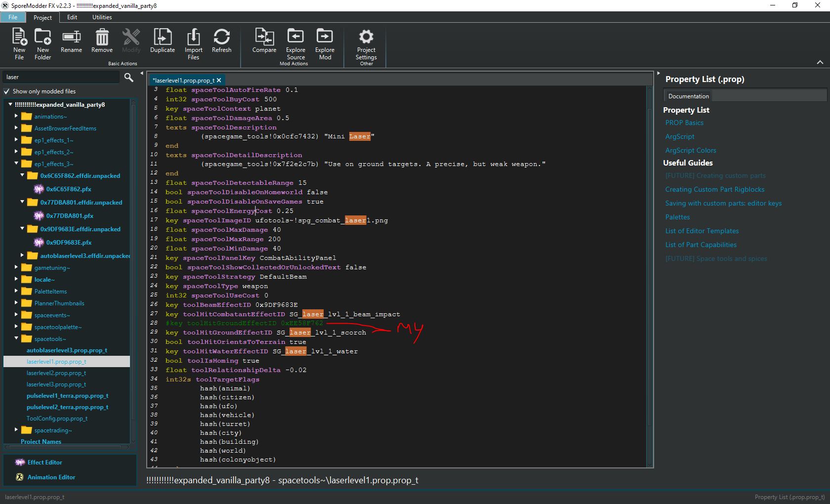The image size is (830, 504).
Task: Switch to the Utilities ribbon tab
Action: point(102,17)
